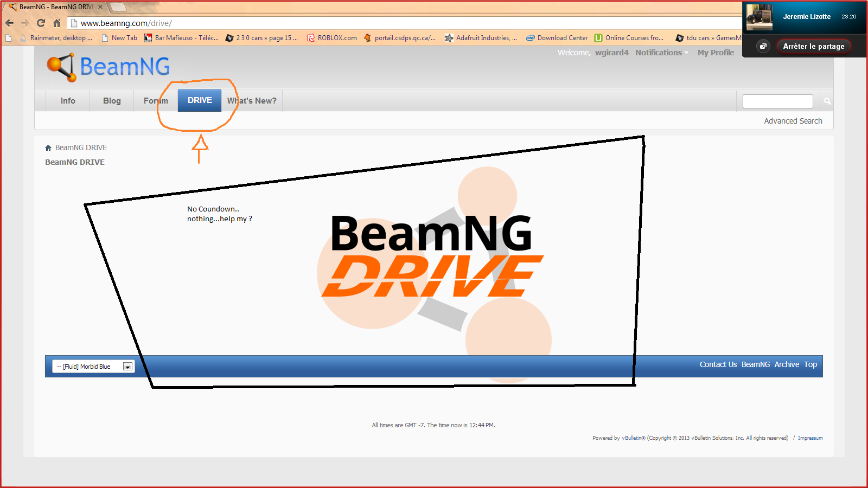The image size is (868, 488).
Task: Click the search magnifier icon
Action: click(827, 101)
